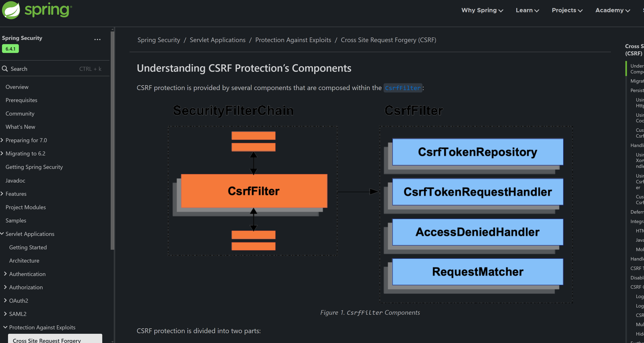Expand the Preparing for 7.0 section
The height and width of the screenshot is (343, 644).
point(2,140)
